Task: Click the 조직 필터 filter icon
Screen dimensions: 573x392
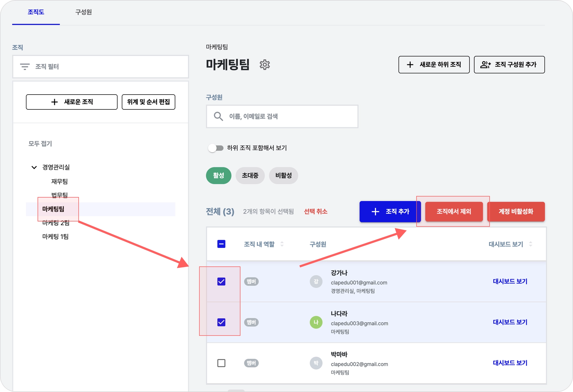Action: click(25, 67)
